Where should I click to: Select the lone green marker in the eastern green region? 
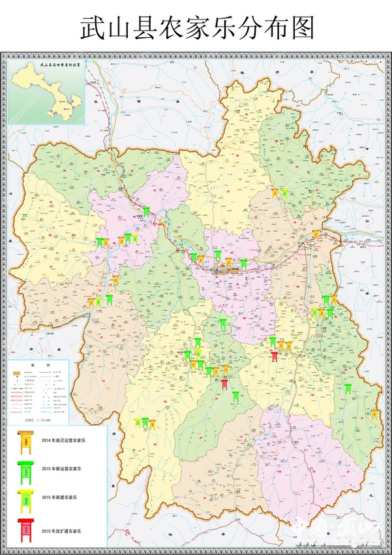click(348, 388)
